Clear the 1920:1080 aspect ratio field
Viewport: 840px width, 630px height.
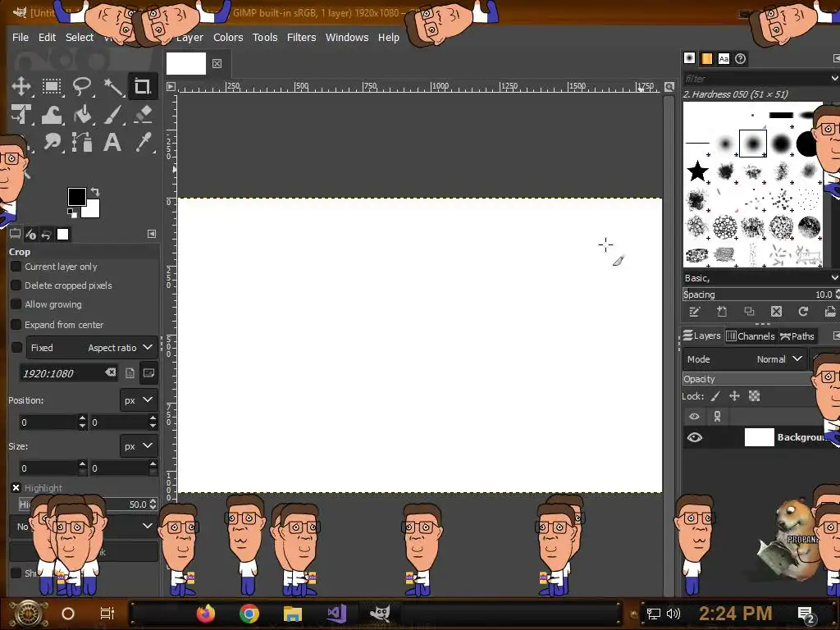(x=111, y=372)
